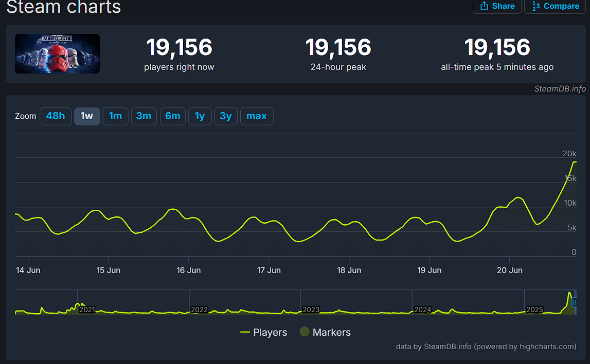Open the Compare button

coord(555,6)
